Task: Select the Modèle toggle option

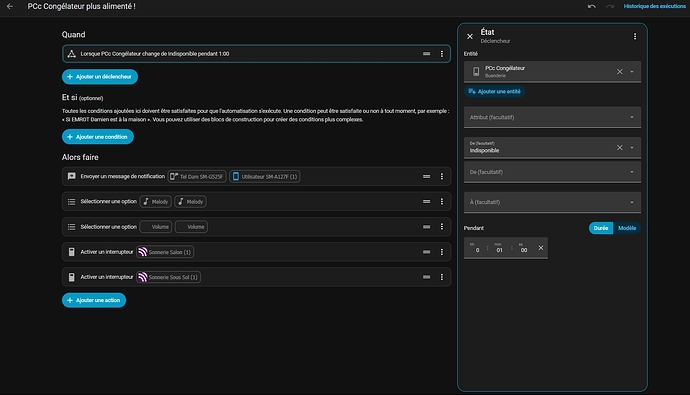Action: (x=627, y=228)
